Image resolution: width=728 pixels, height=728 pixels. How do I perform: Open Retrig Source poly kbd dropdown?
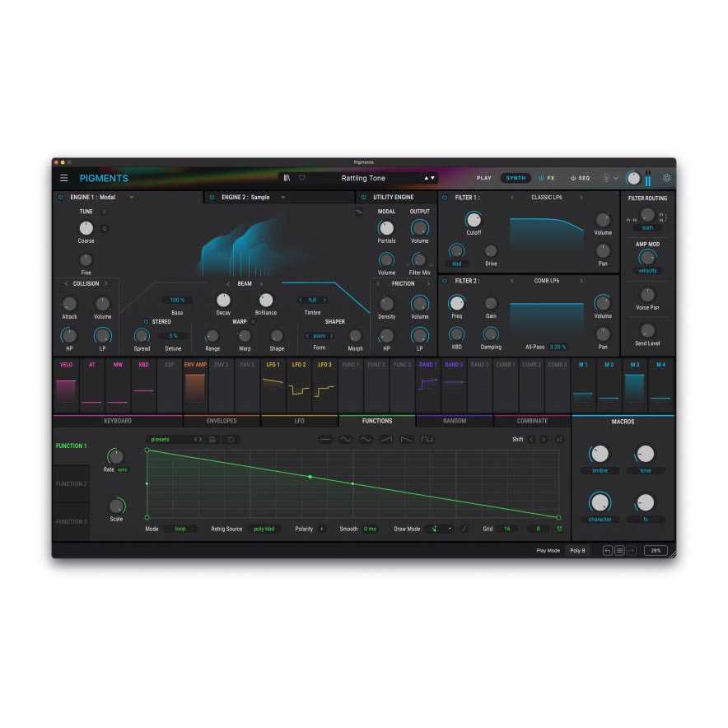264,529
